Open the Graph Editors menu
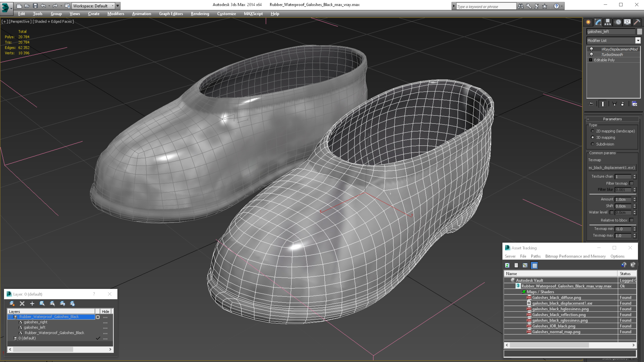 (171, 14)
